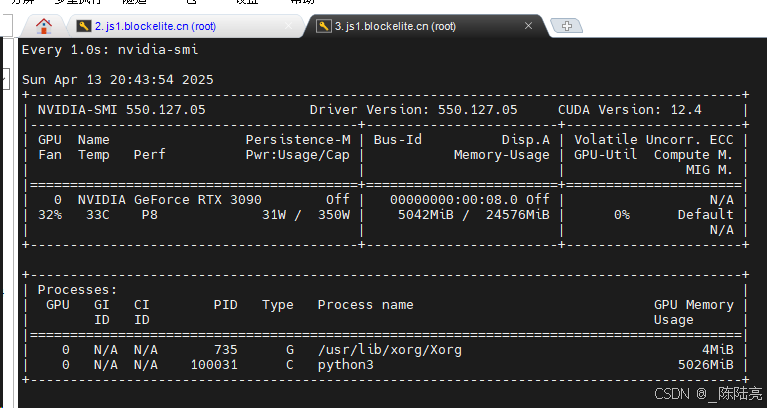Click the 'MIG M.' header
Image resolution: width=767 pixels, height=408 pixels.
[x=709, y=170]
